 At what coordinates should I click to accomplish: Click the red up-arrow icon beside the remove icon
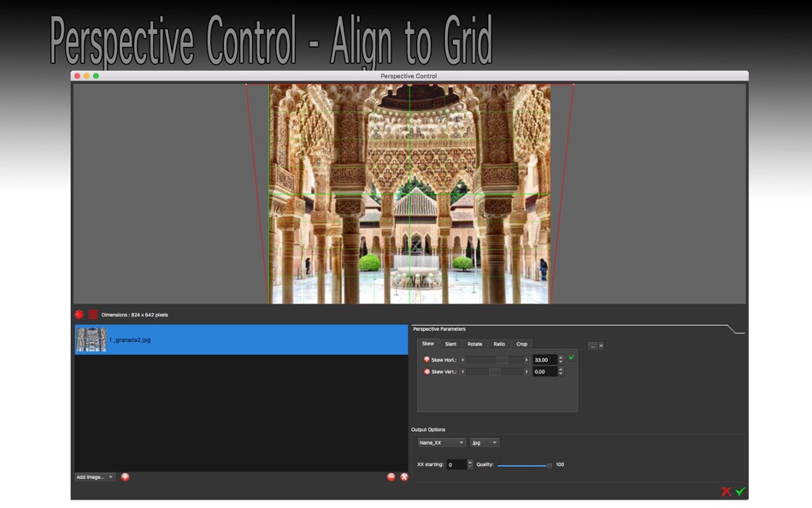point(403,476)
